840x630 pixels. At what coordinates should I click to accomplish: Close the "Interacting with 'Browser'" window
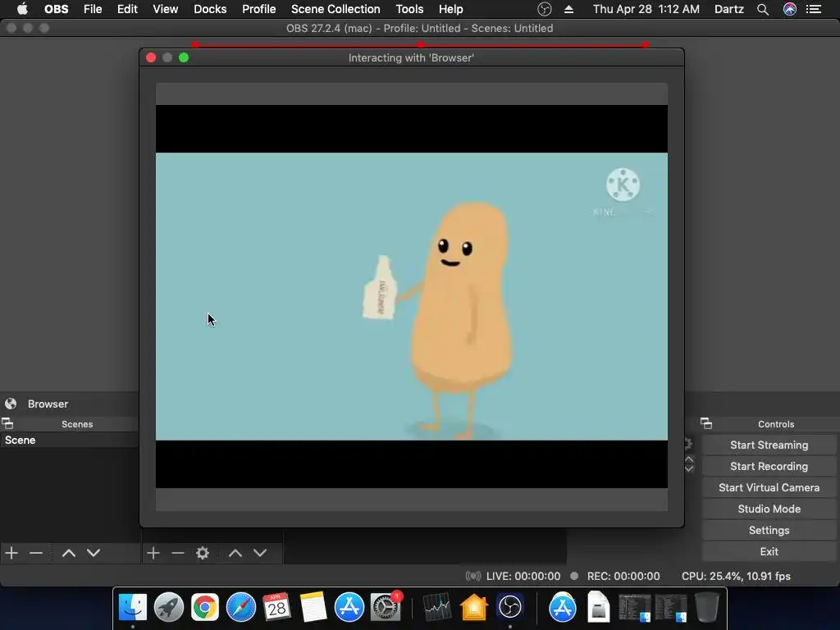pyautogui.click(x=151, y=57)
